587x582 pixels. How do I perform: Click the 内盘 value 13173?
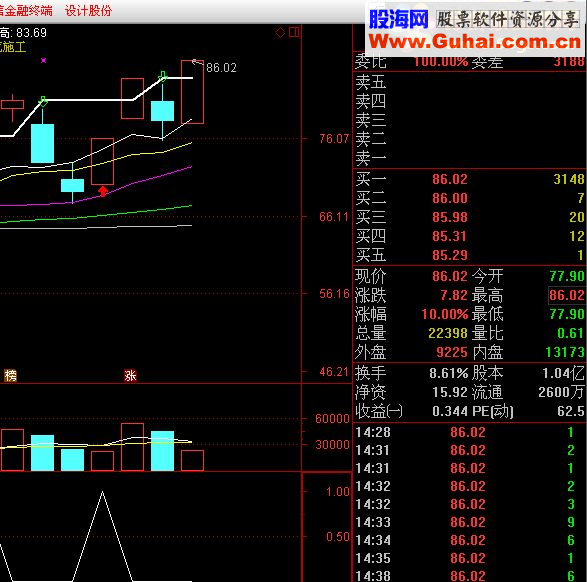(x=565, y=352)
